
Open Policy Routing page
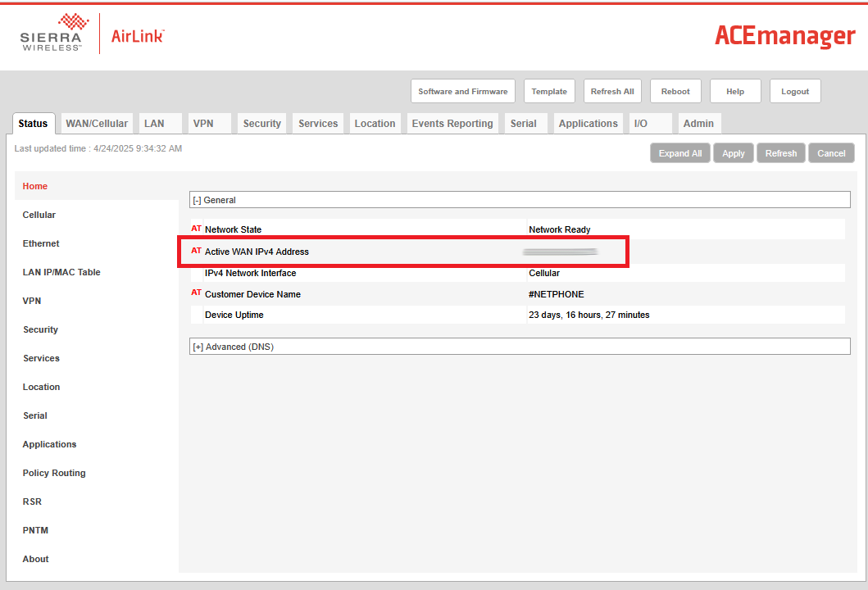click(x=54, y=473)
